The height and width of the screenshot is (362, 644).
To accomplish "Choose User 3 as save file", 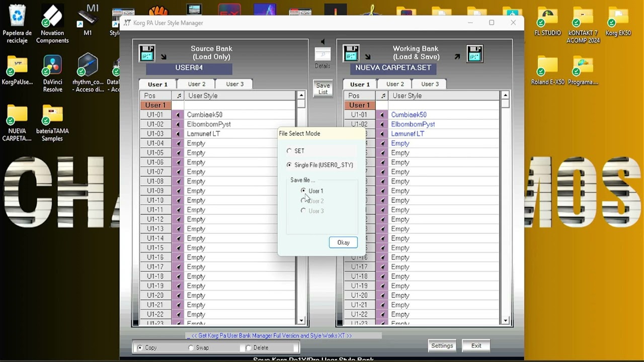I will point(303,211).
